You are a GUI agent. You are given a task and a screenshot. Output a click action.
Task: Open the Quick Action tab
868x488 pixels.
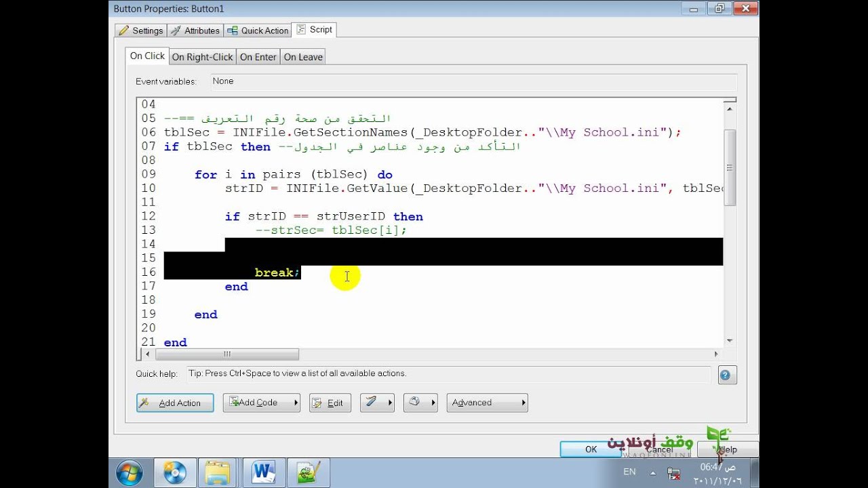pyautogui.click(x=257, y=30)
